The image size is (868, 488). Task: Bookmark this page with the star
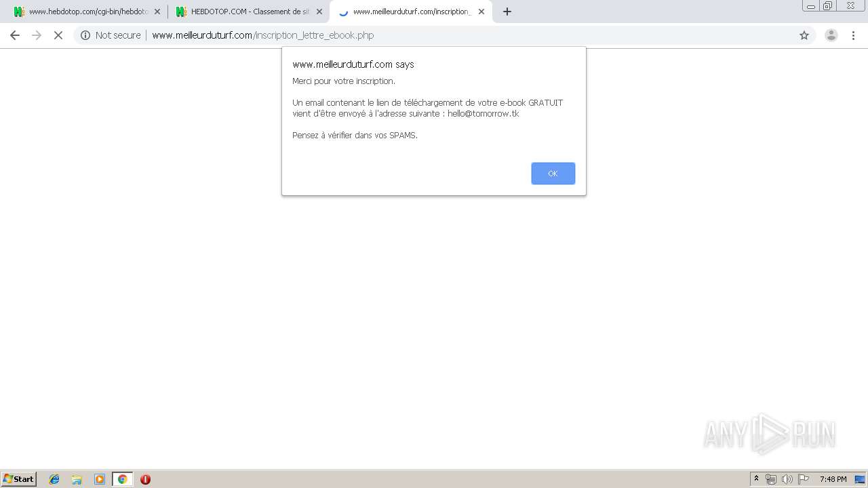804,35
